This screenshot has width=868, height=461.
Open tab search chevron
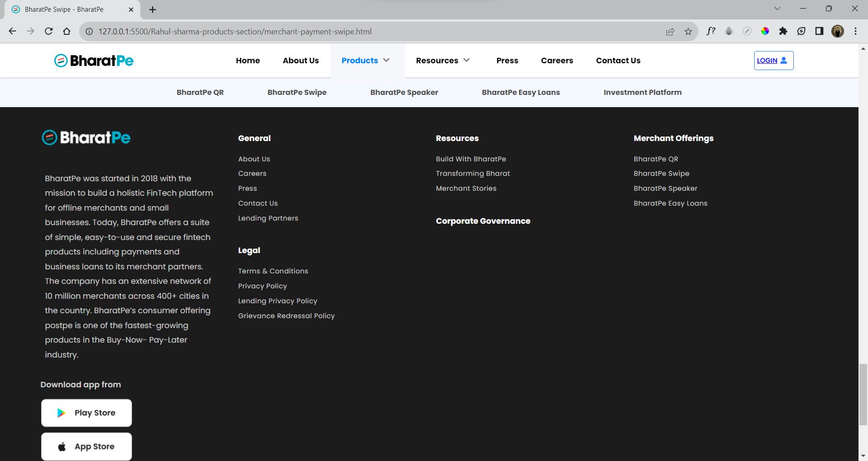[x=777, y=9]
